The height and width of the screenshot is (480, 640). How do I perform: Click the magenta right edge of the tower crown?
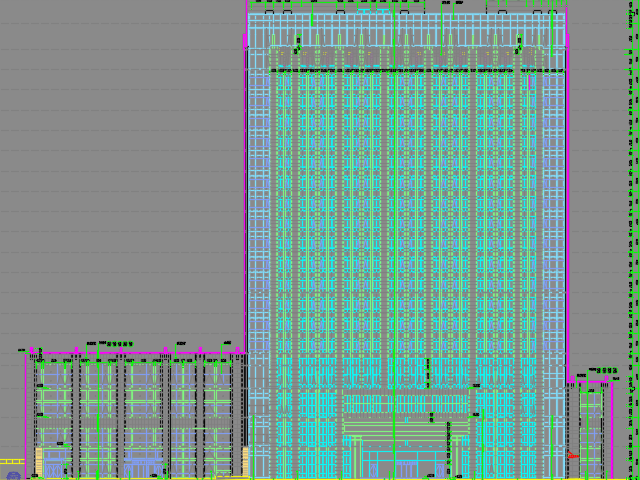567,25
